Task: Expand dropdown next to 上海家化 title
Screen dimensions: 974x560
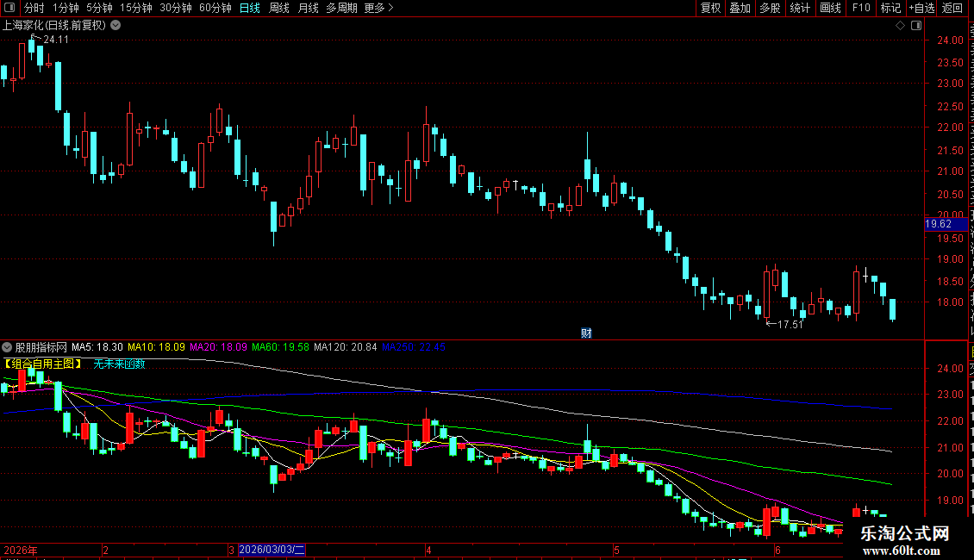Action: tap(116, 26)
